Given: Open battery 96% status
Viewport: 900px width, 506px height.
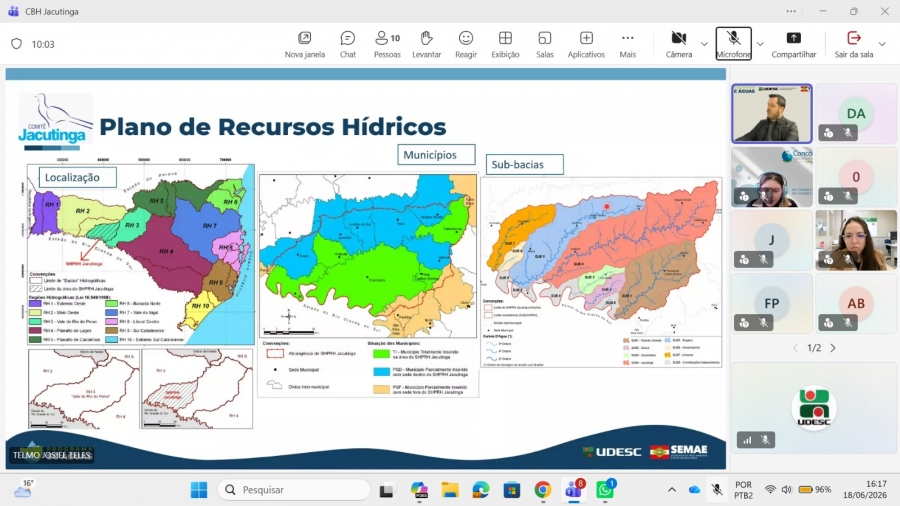Looking at the screenshot, I should tap(815, 489).
